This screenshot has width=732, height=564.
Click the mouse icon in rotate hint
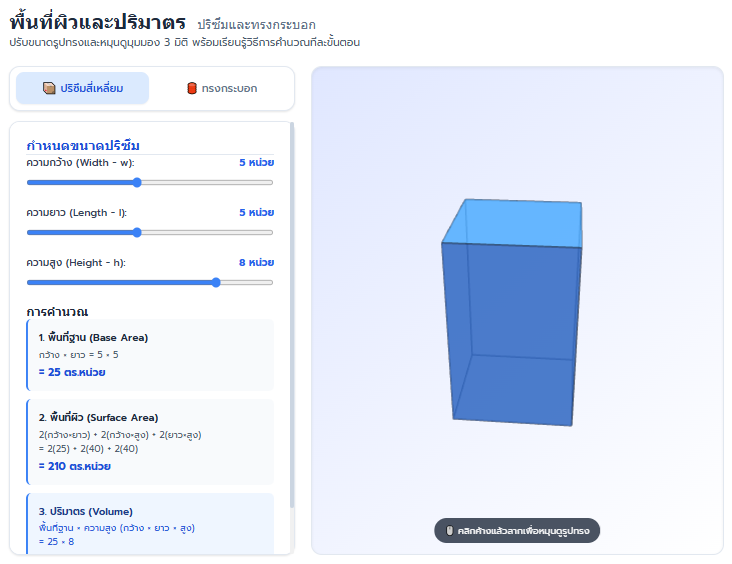click(x=450, y=531)
